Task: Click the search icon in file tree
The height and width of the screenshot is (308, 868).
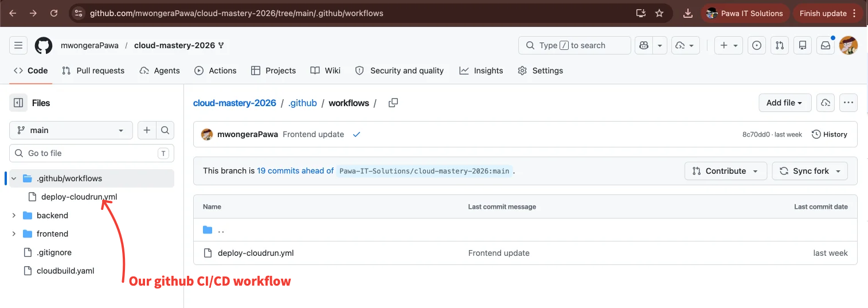Action: [165, 130]
